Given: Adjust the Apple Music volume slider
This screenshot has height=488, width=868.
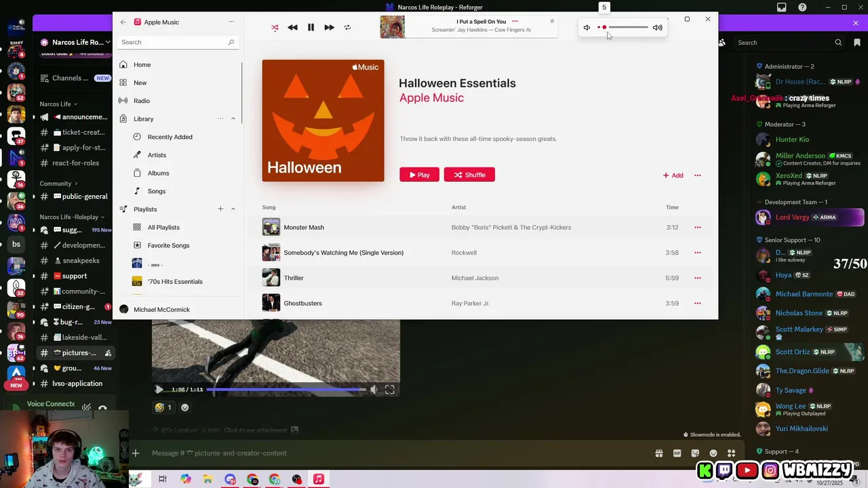Looking at the screenshot, I should 623,28.
